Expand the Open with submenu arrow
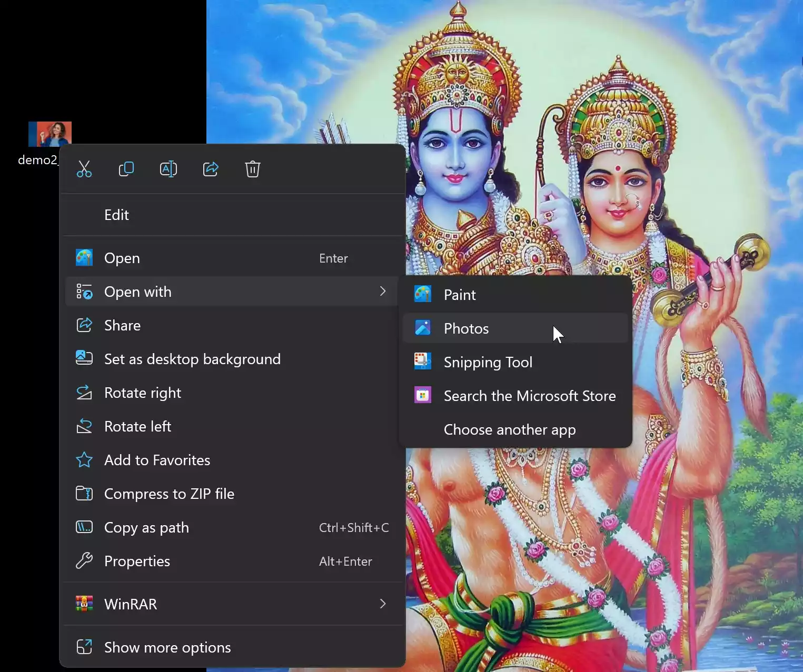The height and width of the screenshot is (672, 803). click(x=383, y=291)
